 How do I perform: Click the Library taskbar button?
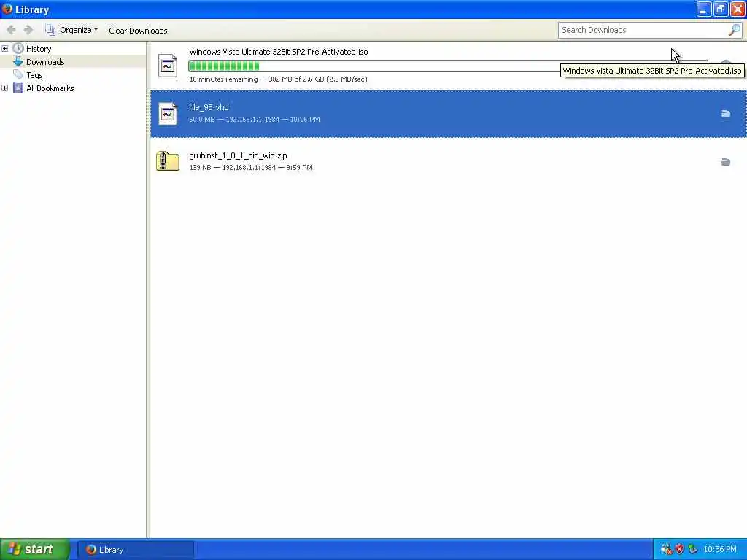[x=135, y=550]
